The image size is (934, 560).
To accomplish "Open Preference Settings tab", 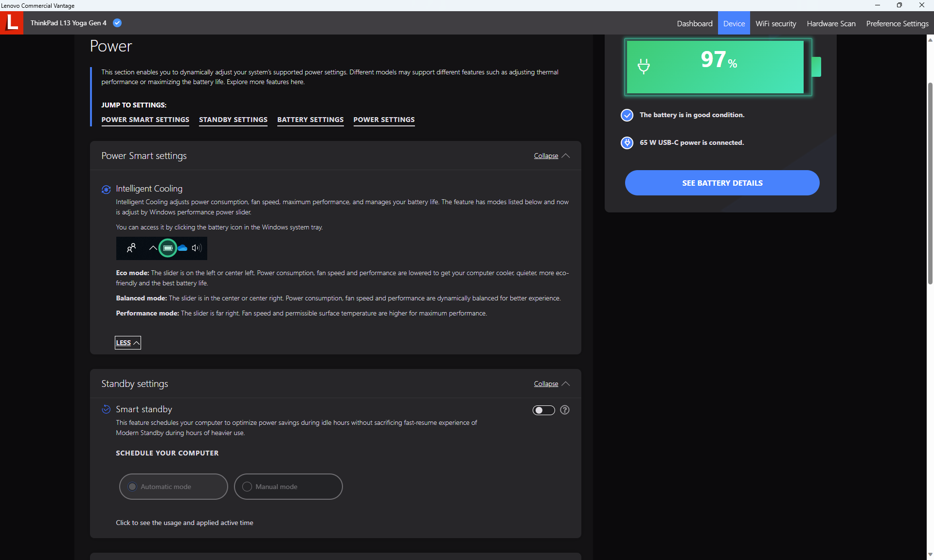I will [x=897, y=23].
